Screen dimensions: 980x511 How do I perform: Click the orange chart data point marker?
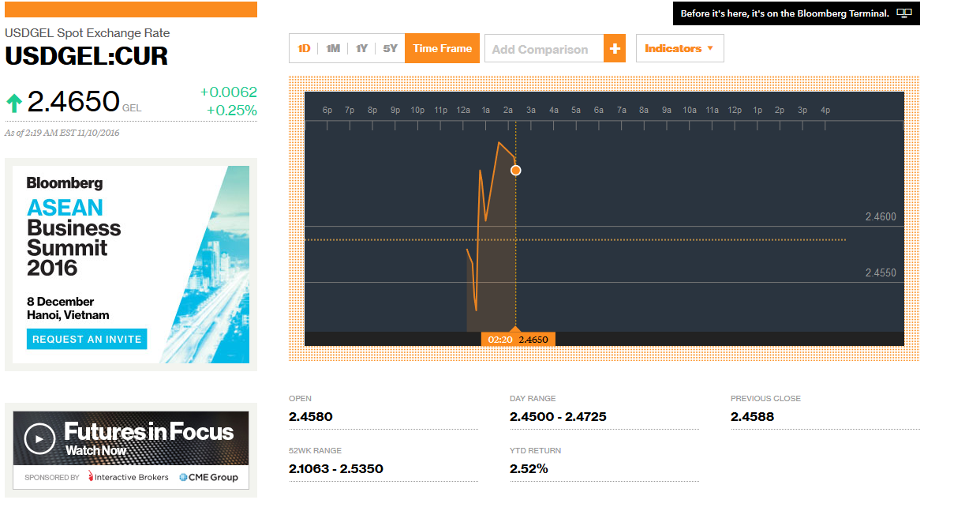click(515, 170)
